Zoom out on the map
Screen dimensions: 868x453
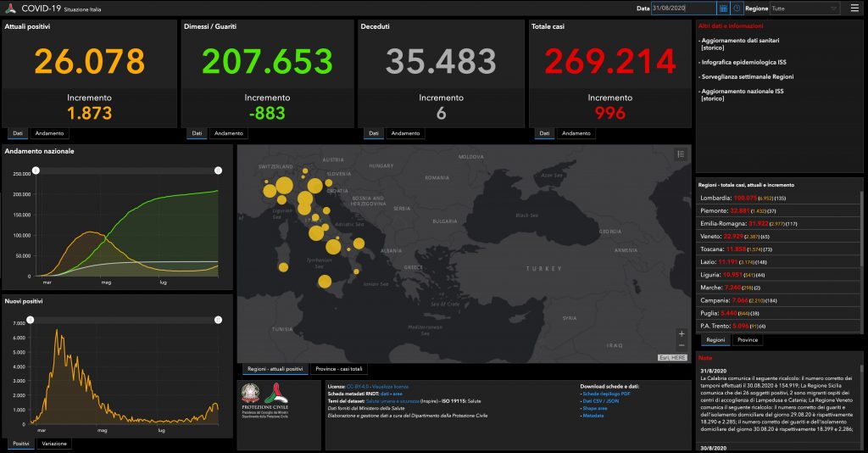681,346
